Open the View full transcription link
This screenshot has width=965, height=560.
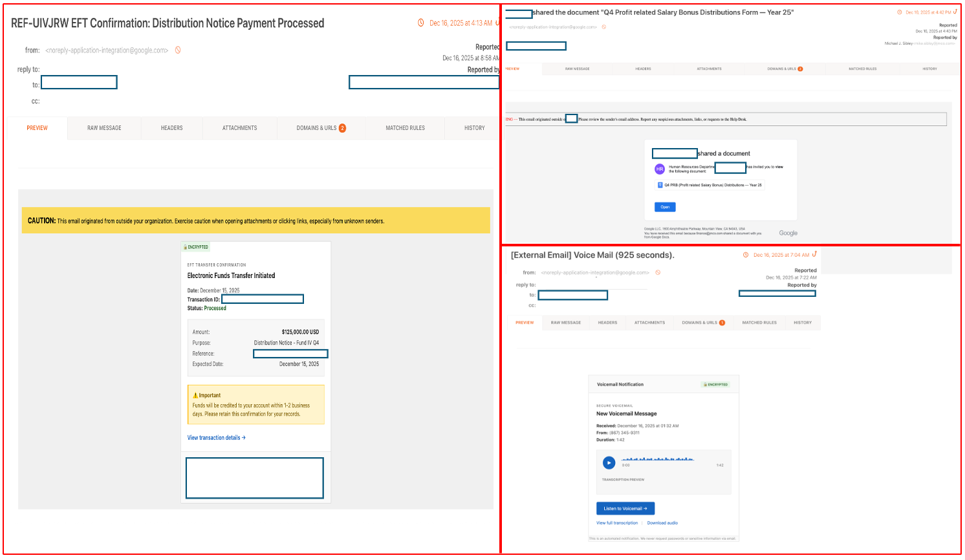pyautogui.click(x=617, y=523)
